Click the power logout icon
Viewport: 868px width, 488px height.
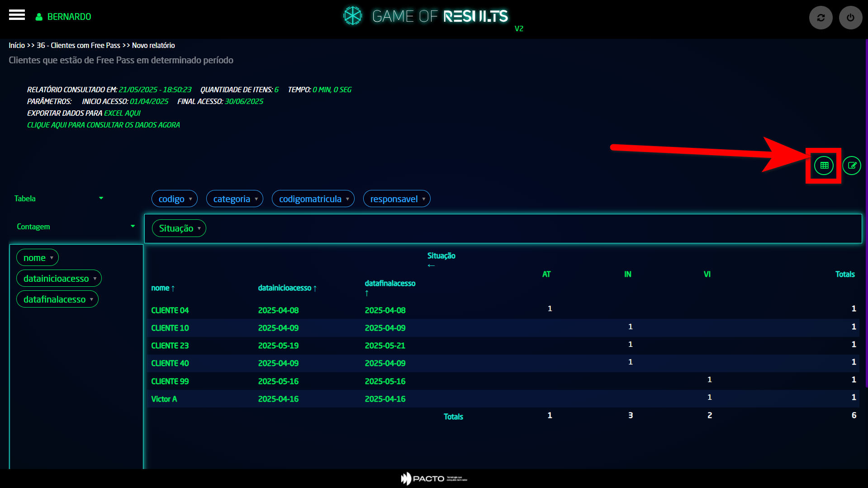click(850, 18)
